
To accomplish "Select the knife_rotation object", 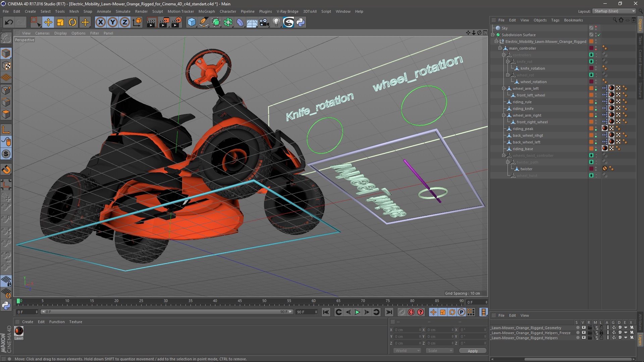I will [x=532, y=68].
